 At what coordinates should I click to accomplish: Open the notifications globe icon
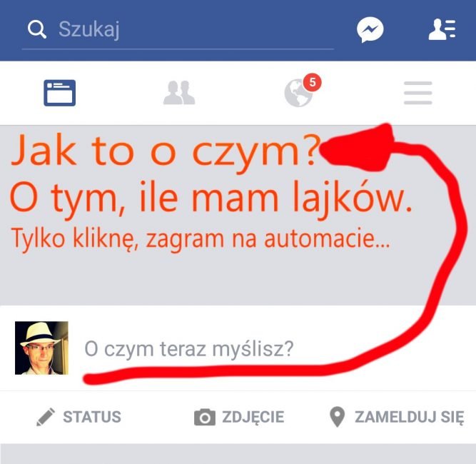(x=299, y=94)
